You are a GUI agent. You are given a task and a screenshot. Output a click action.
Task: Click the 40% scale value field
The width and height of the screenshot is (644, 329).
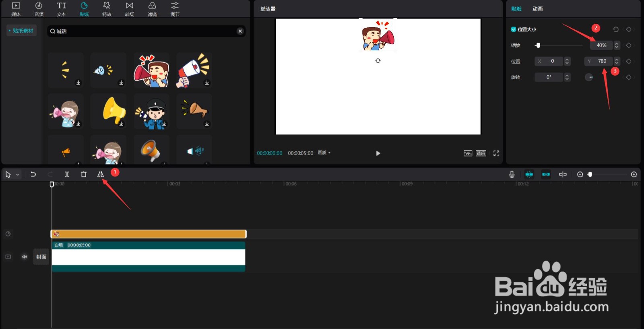click(x=601, y=45)
